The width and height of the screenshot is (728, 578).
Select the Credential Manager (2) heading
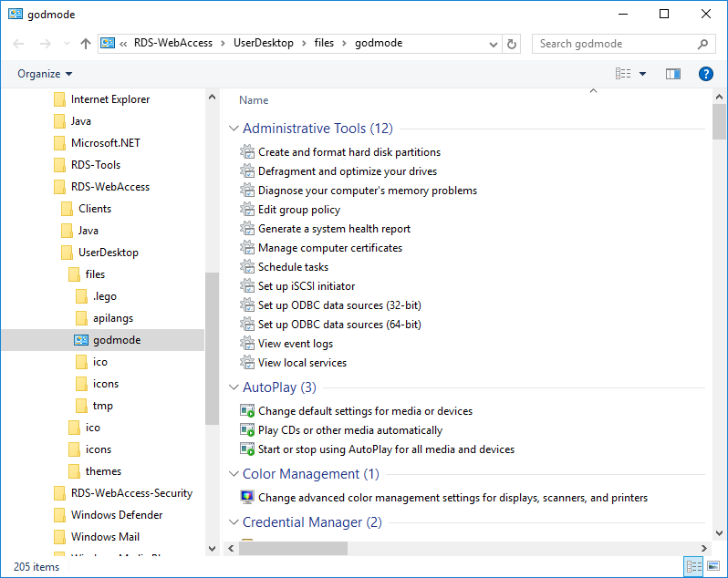pos(313,522)
